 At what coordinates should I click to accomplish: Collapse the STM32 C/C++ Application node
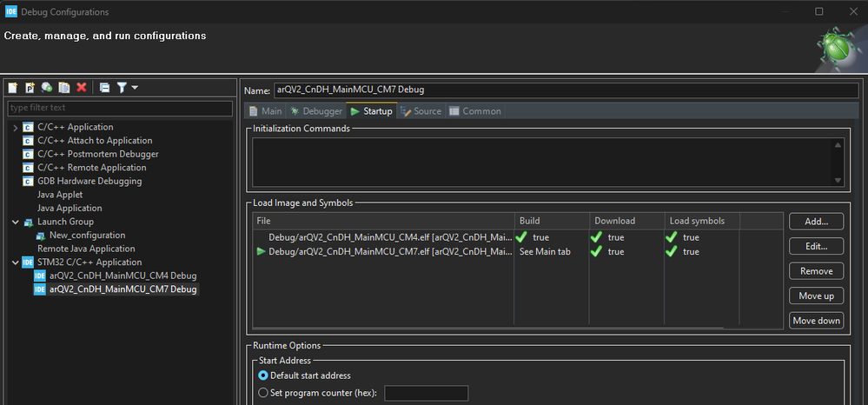[x=15, y=262]
